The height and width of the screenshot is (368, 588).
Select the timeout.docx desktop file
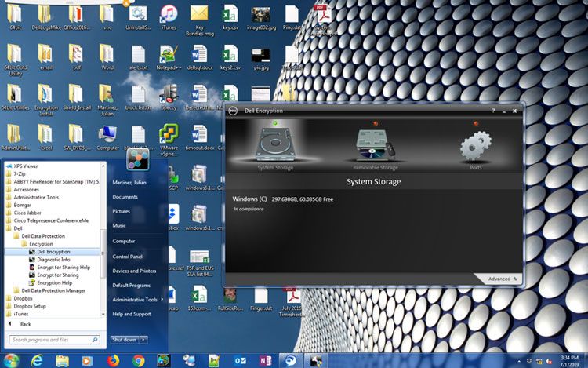click(199, 137)
